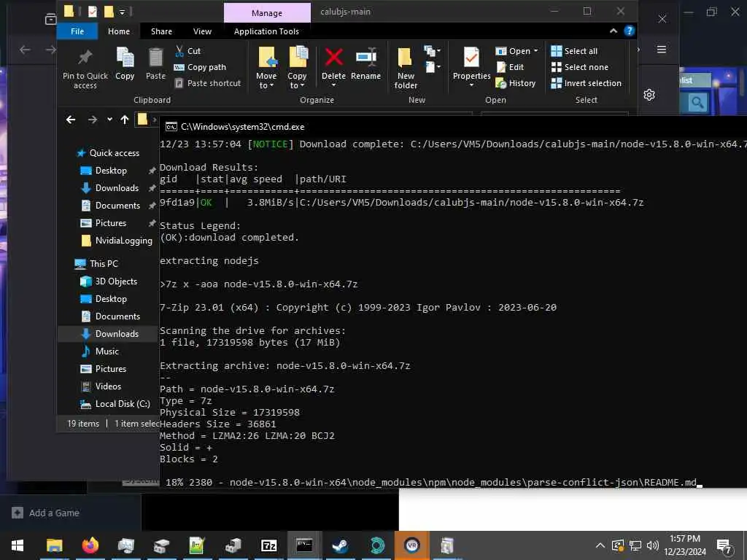Open History from the ribbon

(x=516, y=83)
